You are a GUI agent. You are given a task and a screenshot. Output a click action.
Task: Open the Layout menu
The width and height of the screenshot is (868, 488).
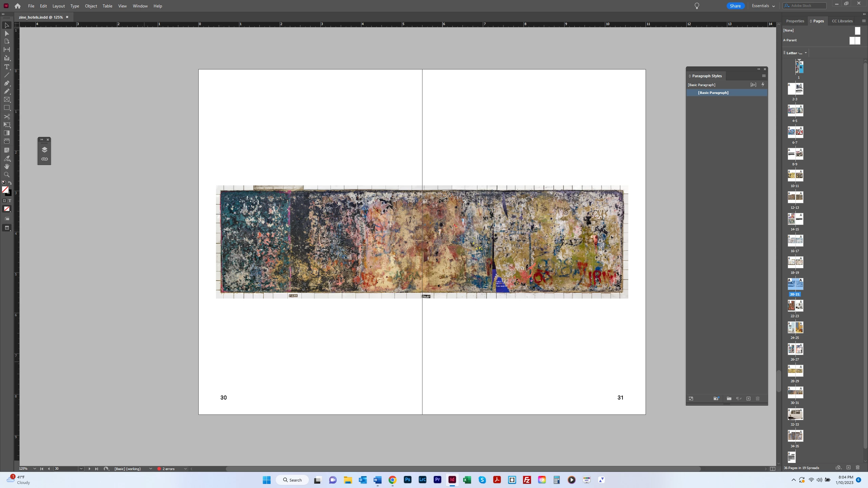[58, 6]
